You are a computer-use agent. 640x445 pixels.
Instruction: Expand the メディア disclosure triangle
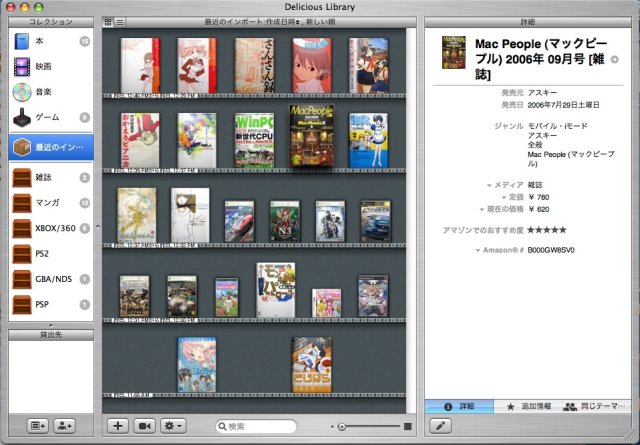click(489, 185)
